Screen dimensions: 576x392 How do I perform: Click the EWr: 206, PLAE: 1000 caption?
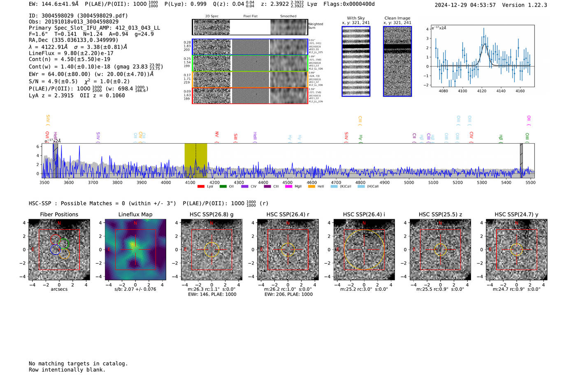pyautogui.click(x=288, y=294)
